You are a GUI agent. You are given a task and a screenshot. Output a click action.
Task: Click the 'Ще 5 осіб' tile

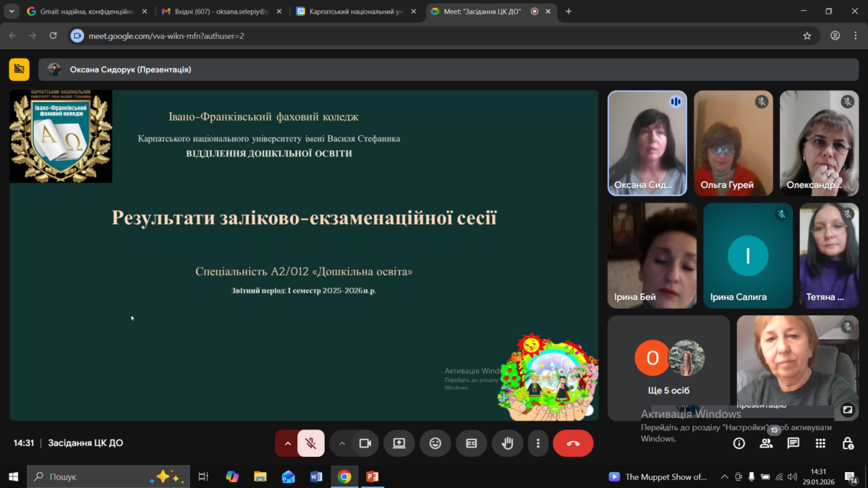[668, 367]
